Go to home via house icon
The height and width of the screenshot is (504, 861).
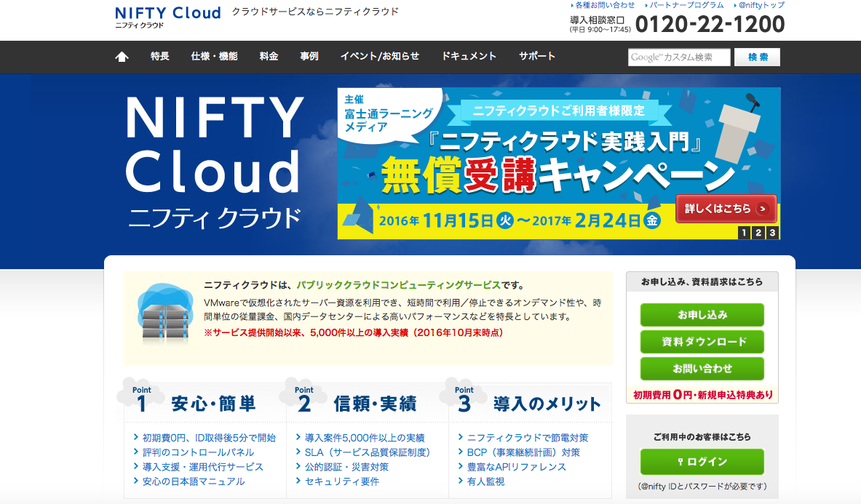coord(122,57)
